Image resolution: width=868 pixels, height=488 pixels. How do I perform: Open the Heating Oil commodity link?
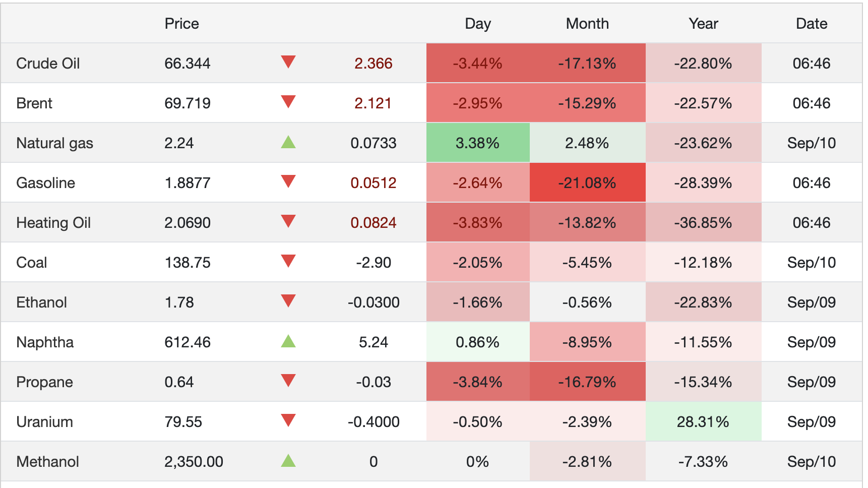pyautogui.click(x=53, y=223)
